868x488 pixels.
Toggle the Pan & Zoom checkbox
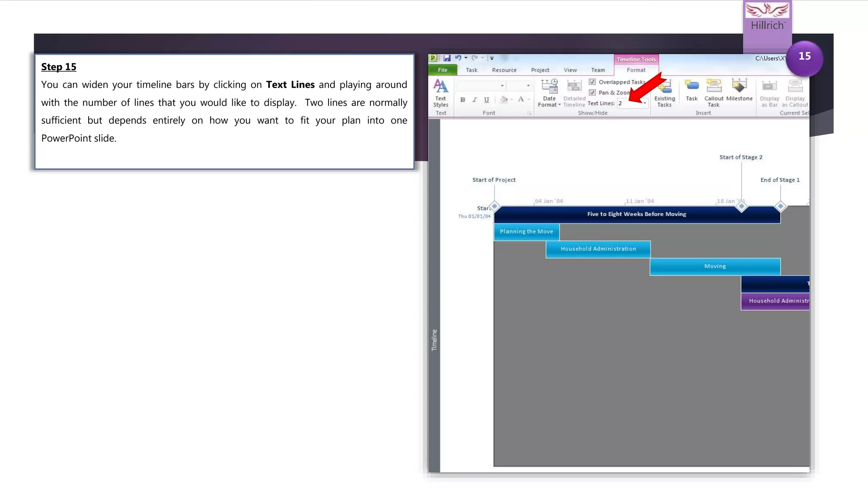(592, 92)
